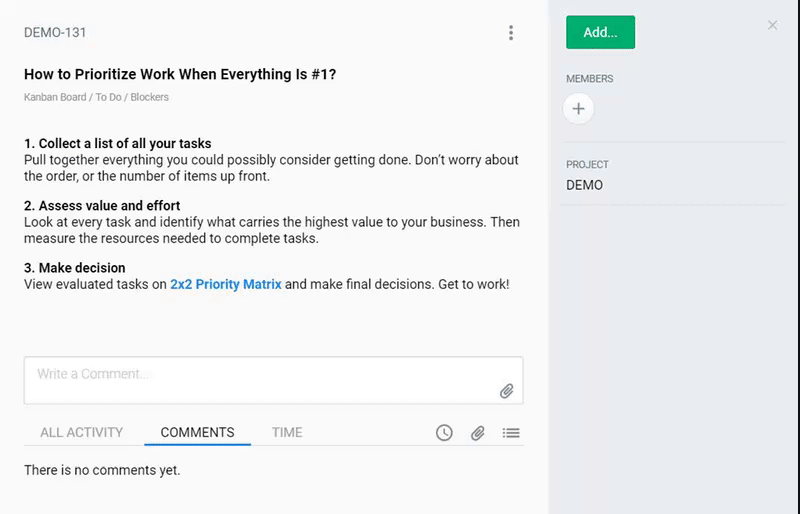Click the paperclip icon beside the clock
Screen dimensions: 800x514
478,433
